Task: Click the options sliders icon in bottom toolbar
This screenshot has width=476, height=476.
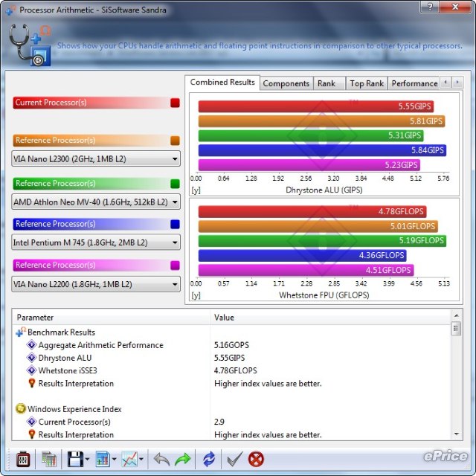Action: click(22, 459)
